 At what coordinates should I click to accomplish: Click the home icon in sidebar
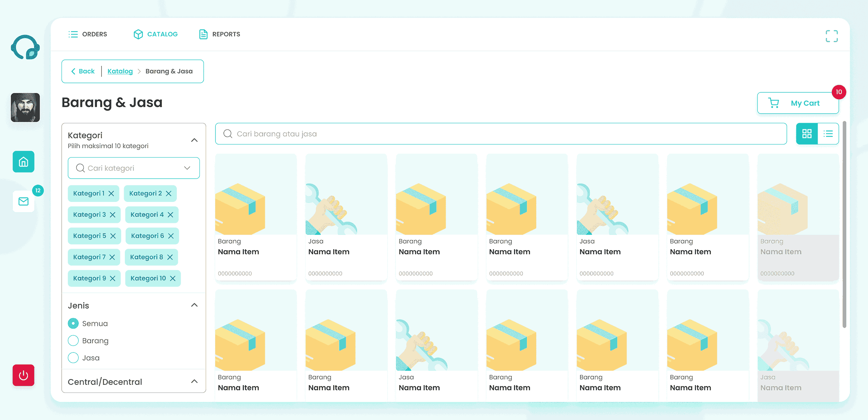pos(23,162)
